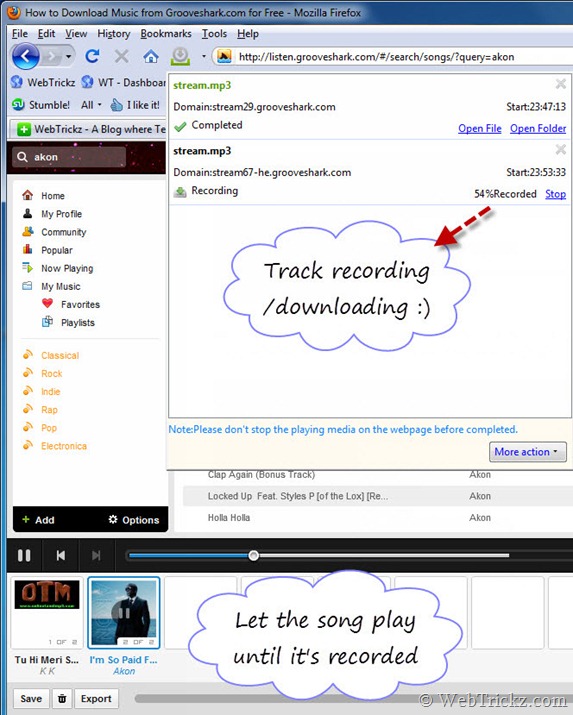This screenshot has height=715, width=573.
Task: Click the + Add button
Action: [x=38, y=520]
